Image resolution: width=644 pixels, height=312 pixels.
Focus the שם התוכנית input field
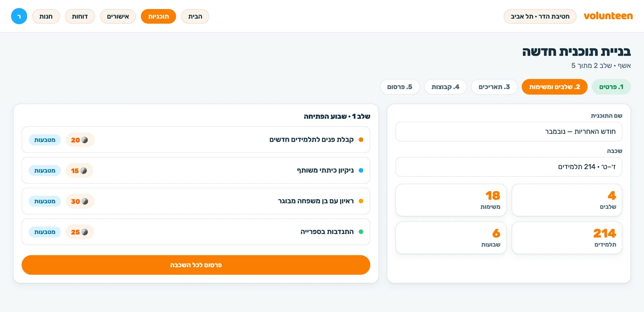[x=509, y=132]
